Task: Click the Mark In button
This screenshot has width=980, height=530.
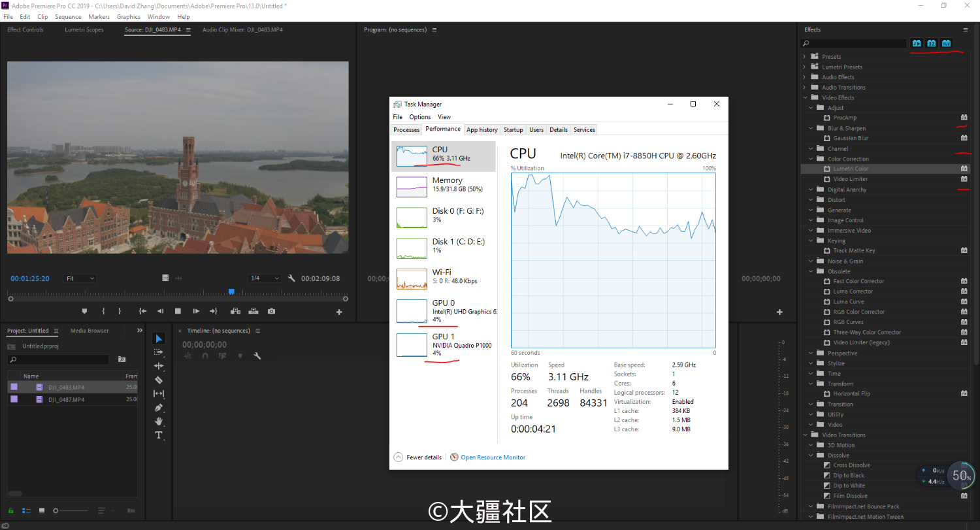Action: 103,311
